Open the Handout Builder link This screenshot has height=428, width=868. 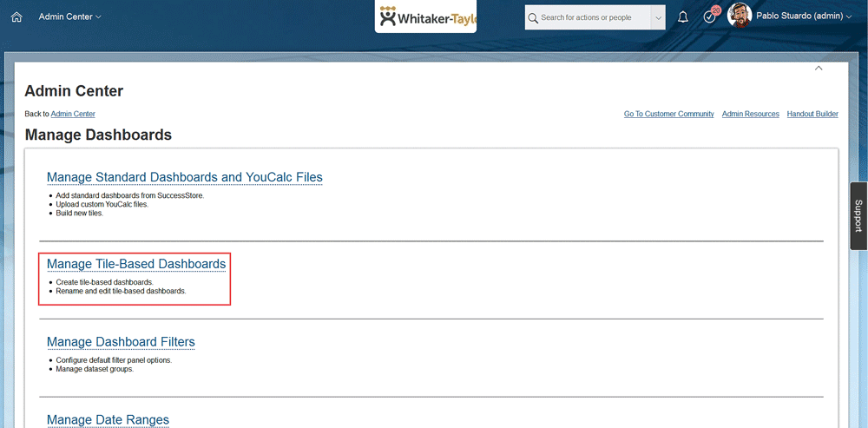[812, 114]
